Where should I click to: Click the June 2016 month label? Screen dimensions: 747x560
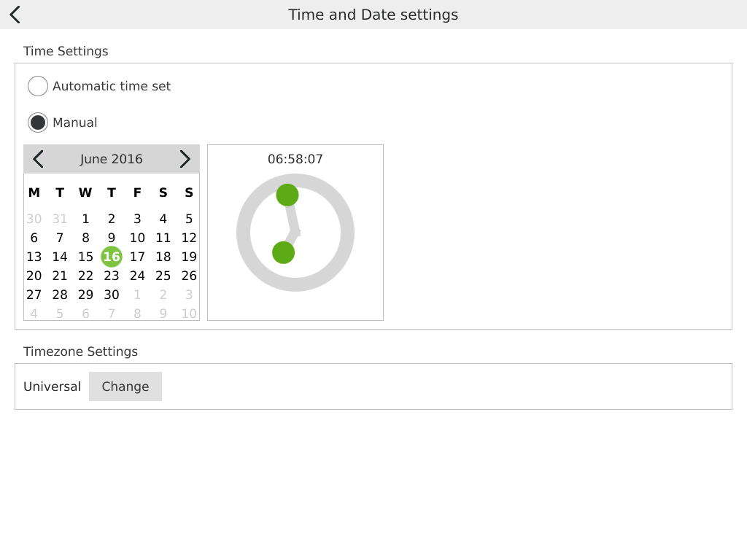click(x=111, y=158)
